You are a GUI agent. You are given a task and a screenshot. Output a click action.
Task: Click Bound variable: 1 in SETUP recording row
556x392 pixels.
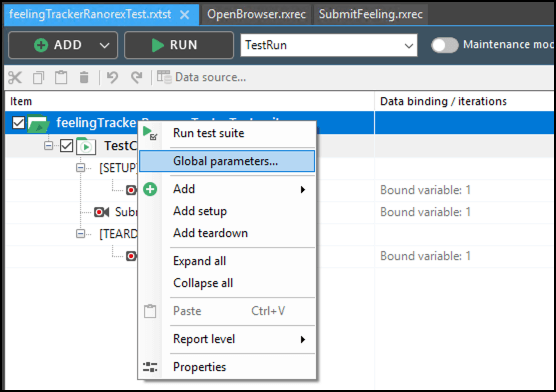tap(425, 190)
